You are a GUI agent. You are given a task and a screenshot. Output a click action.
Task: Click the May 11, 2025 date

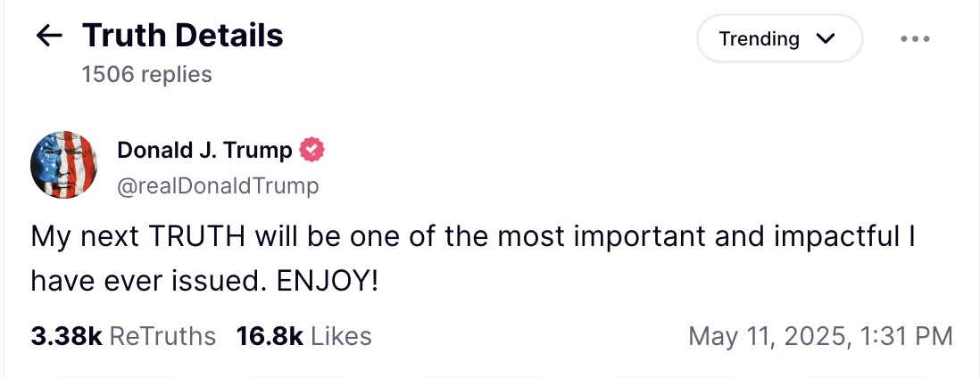(x=770, y=336)
